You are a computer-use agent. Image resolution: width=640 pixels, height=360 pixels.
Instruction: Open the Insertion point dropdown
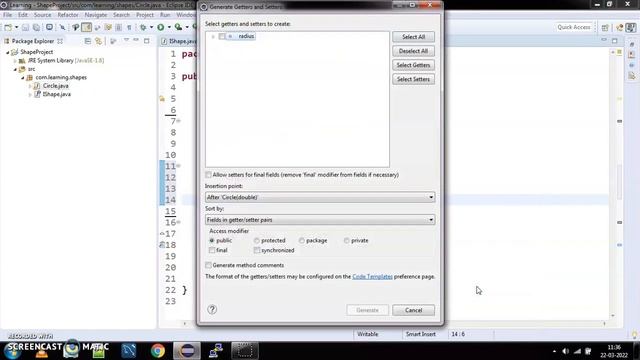320,197
